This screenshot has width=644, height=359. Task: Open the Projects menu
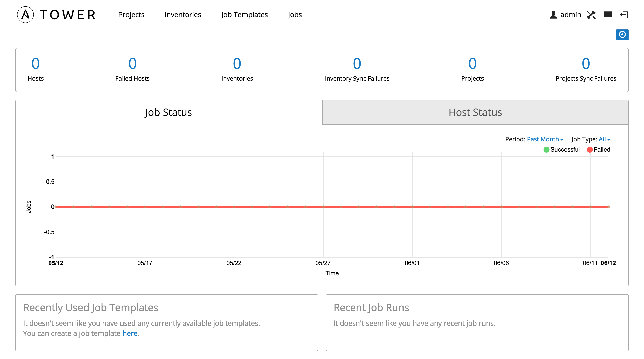point(131,15)
